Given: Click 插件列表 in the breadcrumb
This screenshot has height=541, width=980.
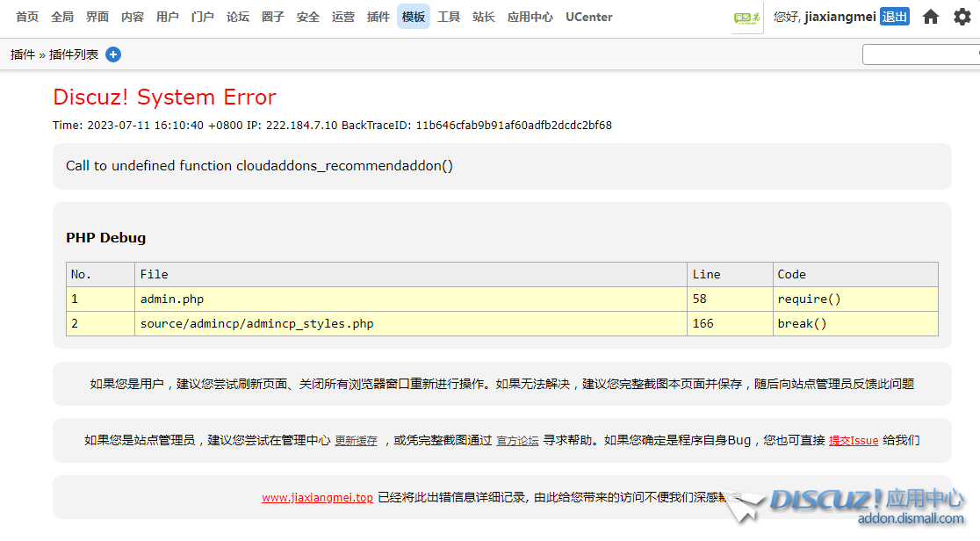Looking at the screenshot, I should click(74, 54).
